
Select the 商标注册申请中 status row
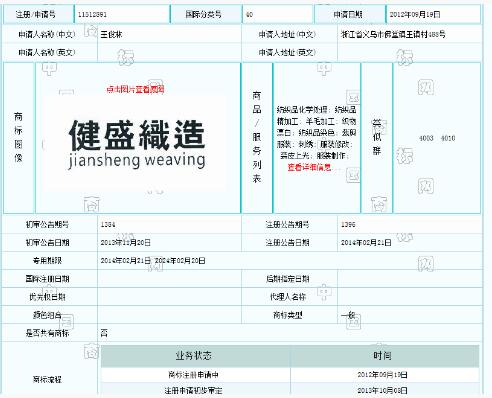coord(196,375)
